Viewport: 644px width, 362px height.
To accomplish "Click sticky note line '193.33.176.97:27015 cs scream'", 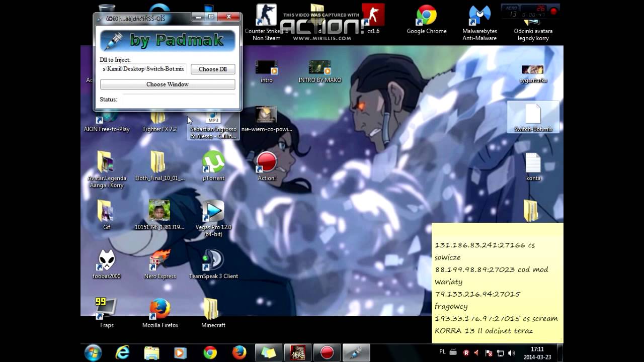I will 496,319.
